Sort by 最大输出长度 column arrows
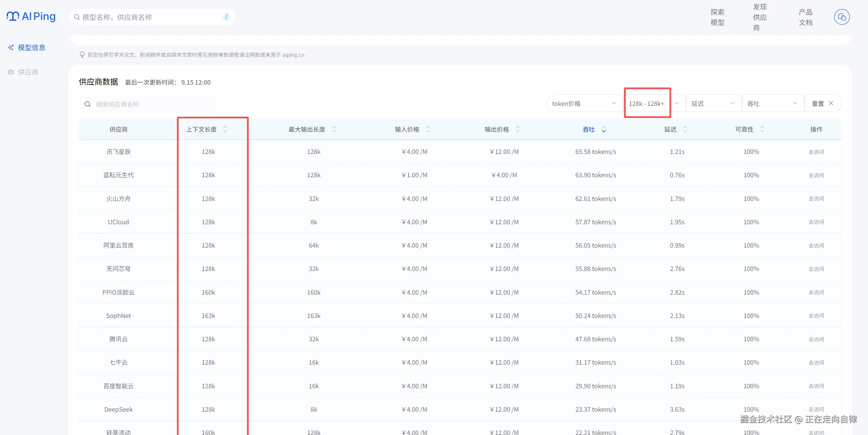 pos(334,129)
